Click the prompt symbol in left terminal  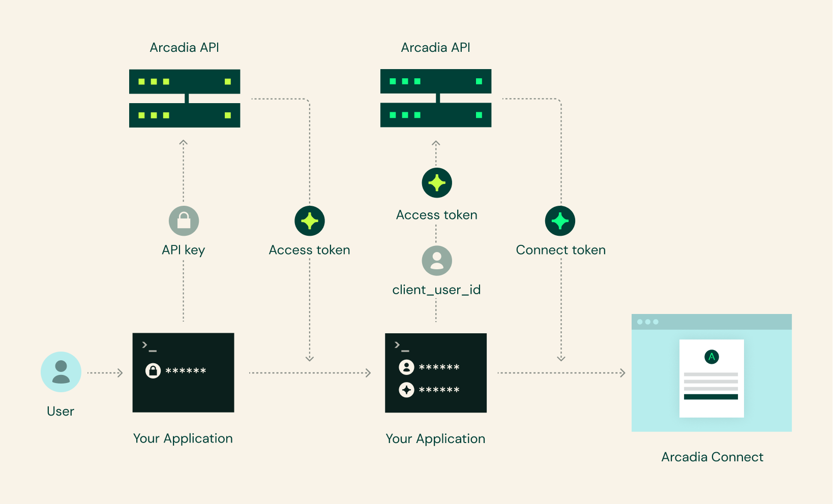click(149, 347)
